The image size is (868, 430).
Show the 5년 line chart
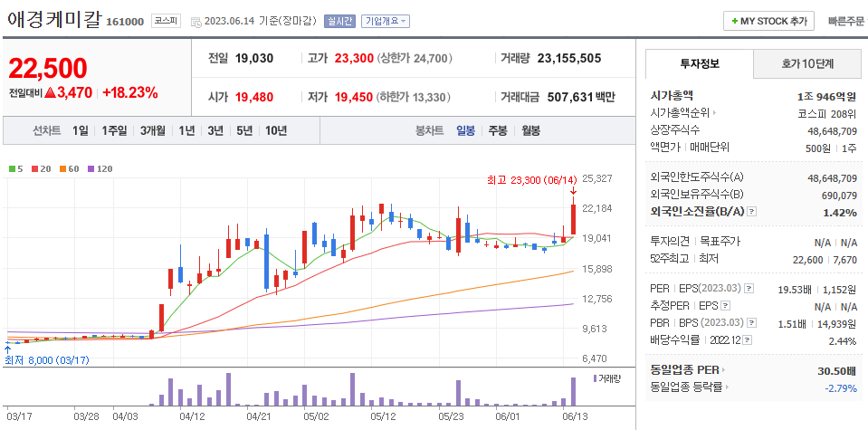point(244,131)
